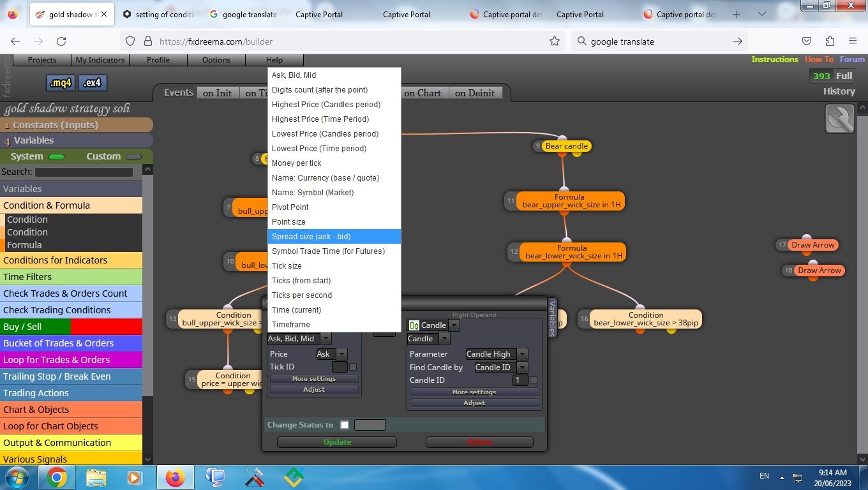The image size is (868, 490).
Task: Reload the fxdreema builder page
Action: (x=61, y=41)
